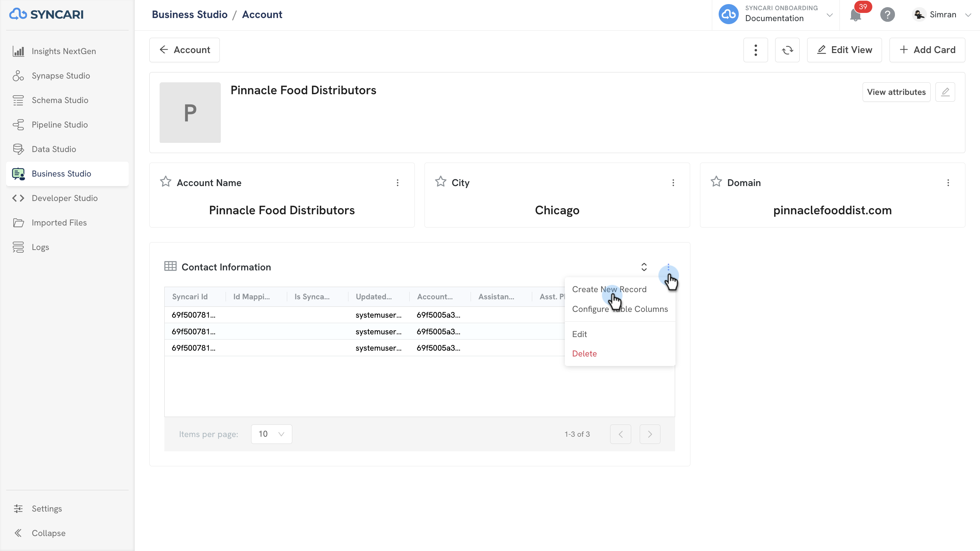Click pinnaclefooddist.com domain value
This screenshot has width=980, height=551.
832,210
